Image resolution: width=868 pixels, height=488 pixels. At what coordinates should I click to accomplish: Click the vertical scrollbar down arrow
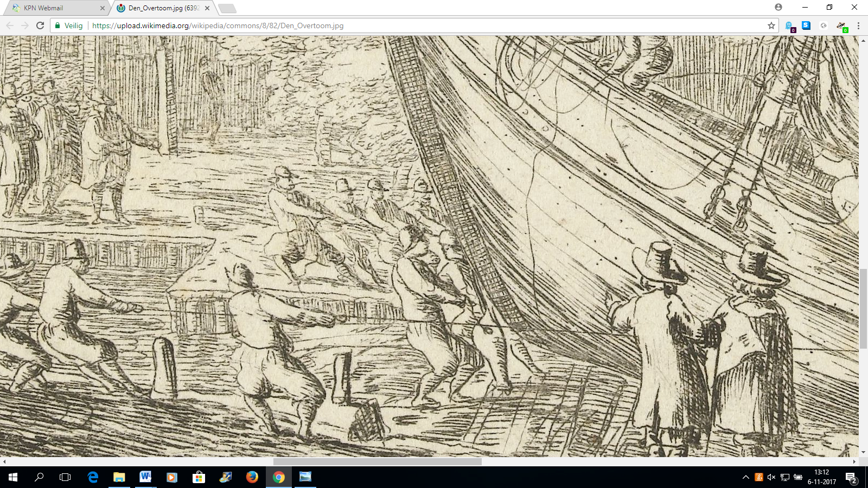tap(863, 452)
